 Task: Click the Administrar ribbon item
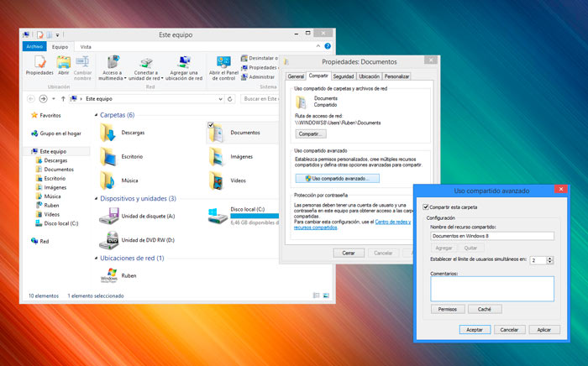(258, 76)
